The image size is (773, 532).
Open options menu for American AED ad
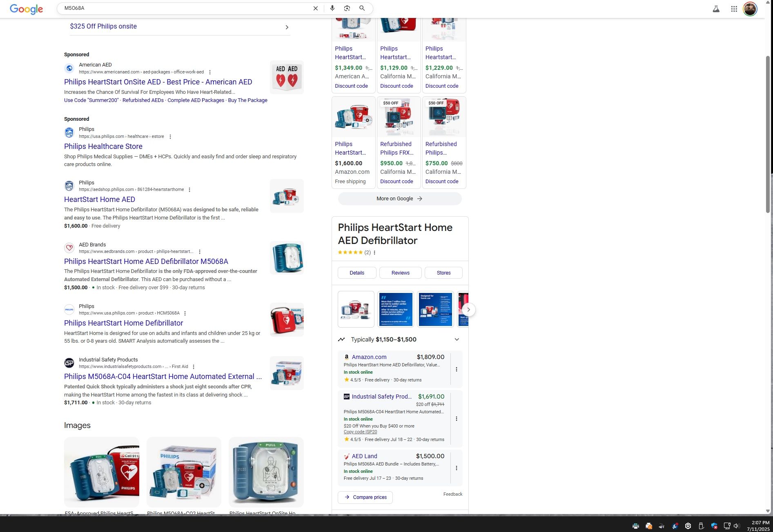point(210,72)
